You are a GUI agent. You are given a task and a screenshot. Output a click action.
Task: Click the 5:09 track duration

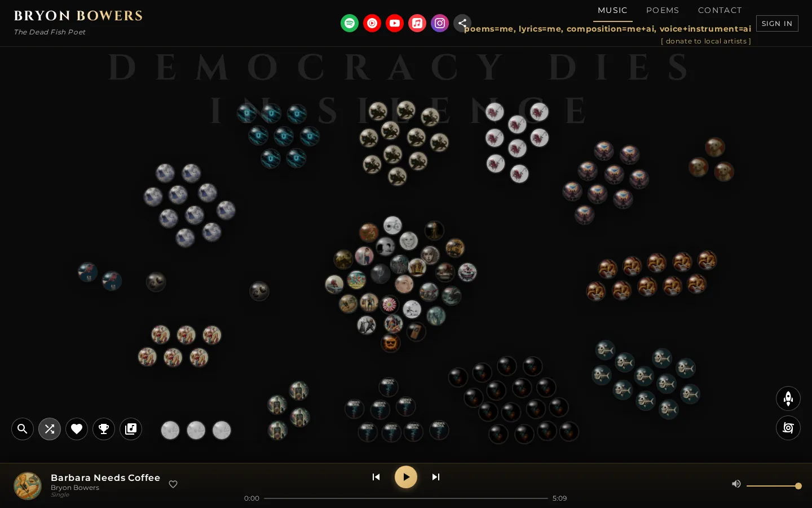(x=559, y=498)
